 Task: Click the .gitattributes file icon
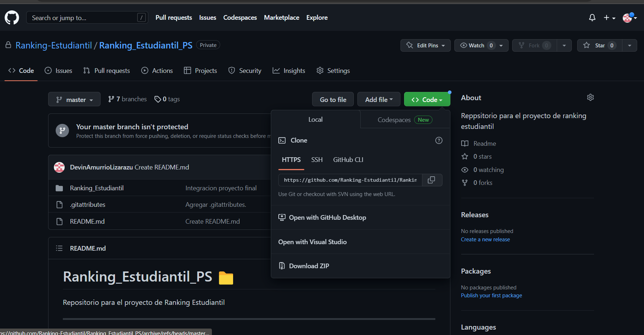(60, 205)
